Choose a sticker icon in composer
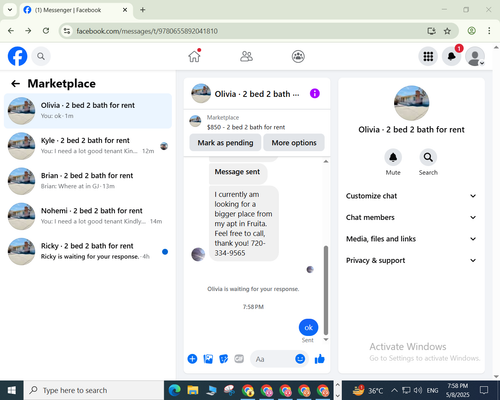This screenshot has height=400, width=500. tap(224, 359)
